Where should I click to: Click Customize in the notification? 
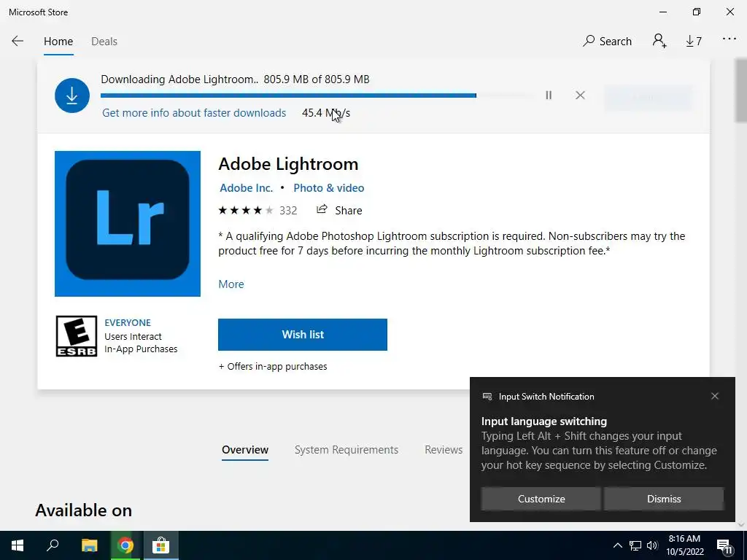point(541,499)
